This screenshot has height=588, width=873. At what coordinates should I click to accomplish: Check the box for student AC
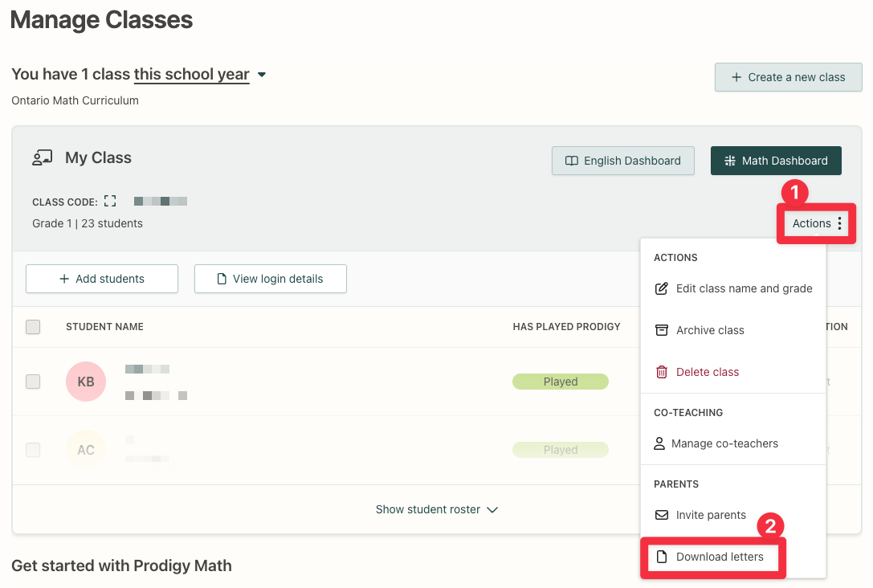pos(33,450)
